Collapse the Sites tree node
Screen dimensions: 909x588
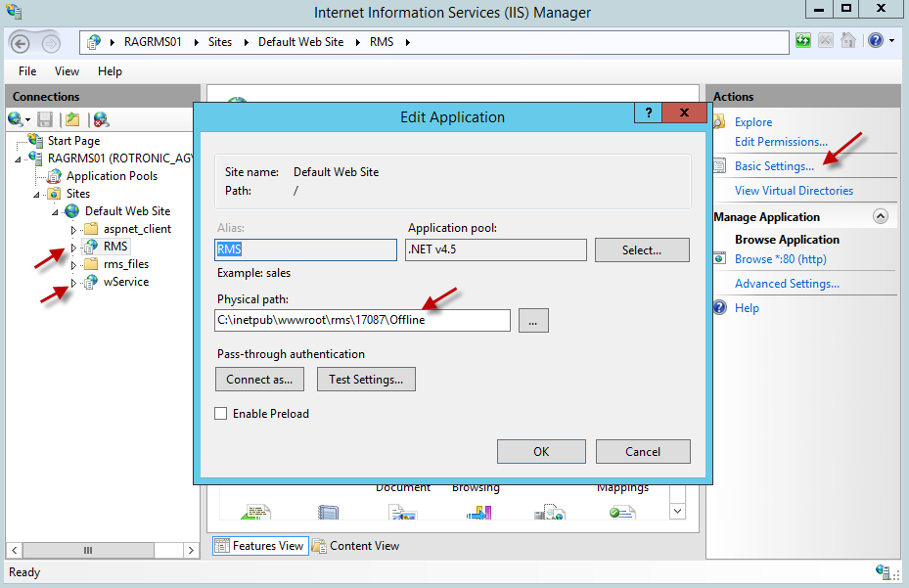tap(36, 195)
